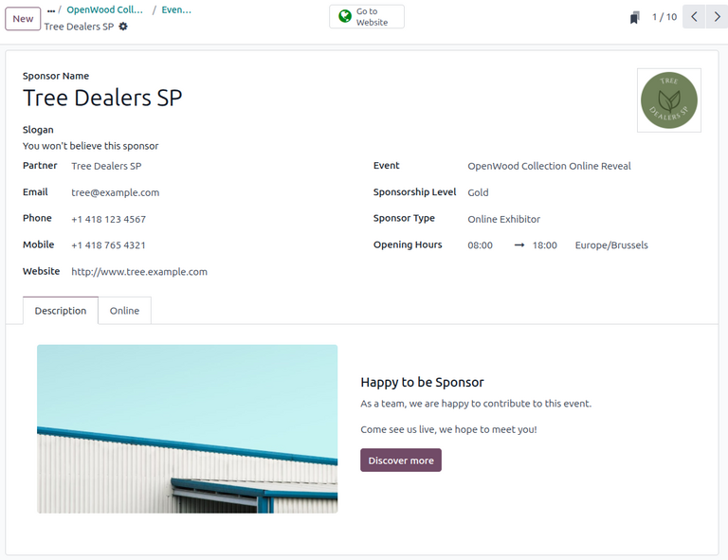Select the Description tab
Viewport: 728px width, 560px height.
[61, 311]
